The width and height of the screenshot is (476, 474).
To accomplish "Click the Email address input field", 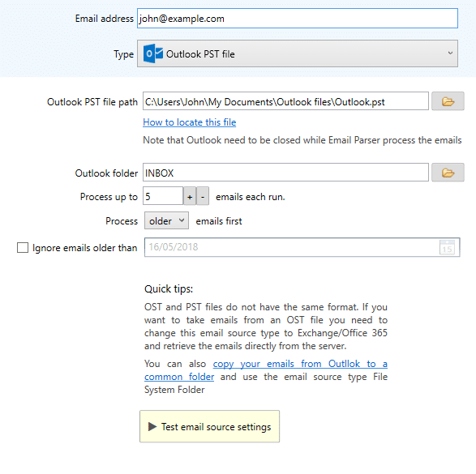I will (298, 19).
